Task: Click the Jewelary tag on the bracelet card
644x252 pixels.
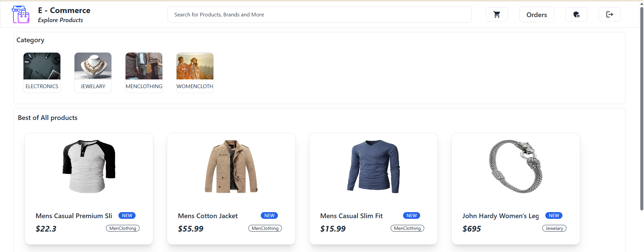Action: pos(554,229)
